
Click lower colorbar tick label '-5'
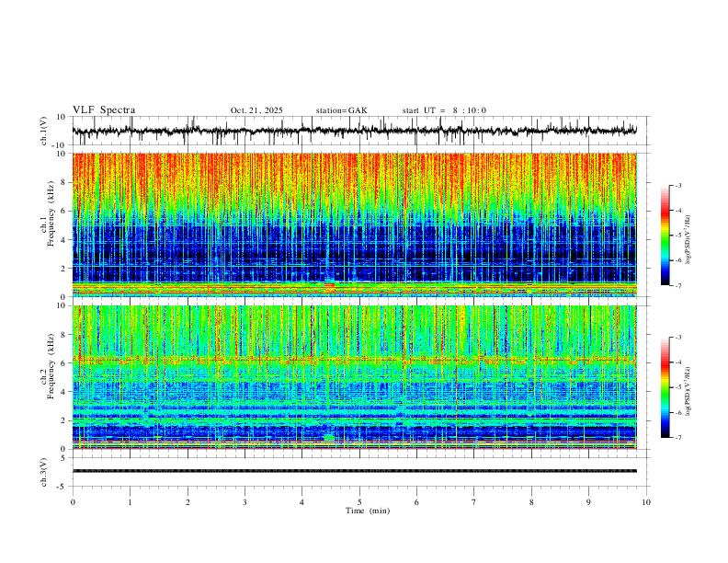coord(677,387)
